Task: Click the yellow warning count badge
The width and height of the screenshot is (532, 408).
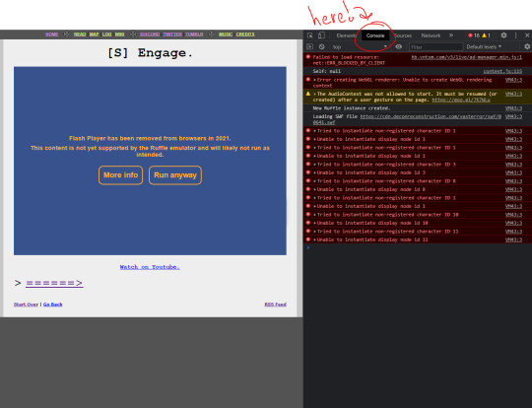Action: pos(487,35)
